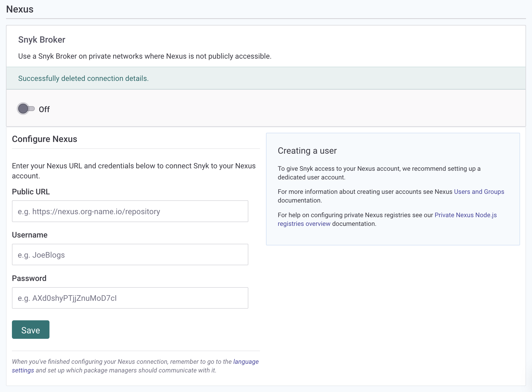Screen dimensions: 532x392
Task: Turn on Snyk Broker from Off state
Action: coord(26,109)
